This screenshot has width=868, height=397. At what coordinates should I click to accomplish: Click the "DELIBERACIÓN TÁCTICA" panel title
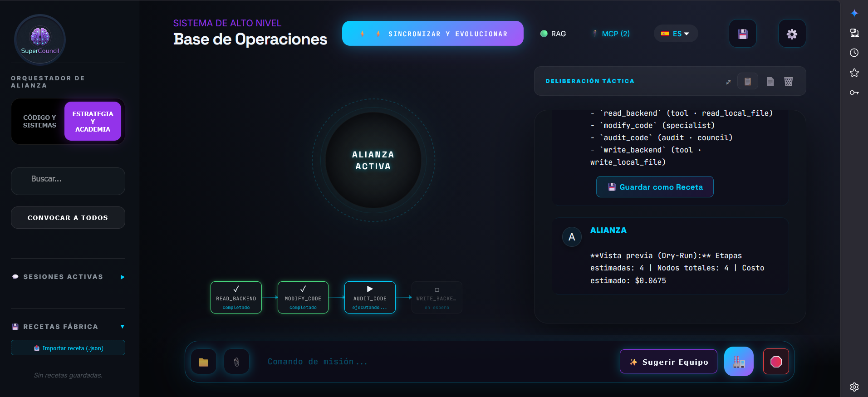click(x=590, y=81)
